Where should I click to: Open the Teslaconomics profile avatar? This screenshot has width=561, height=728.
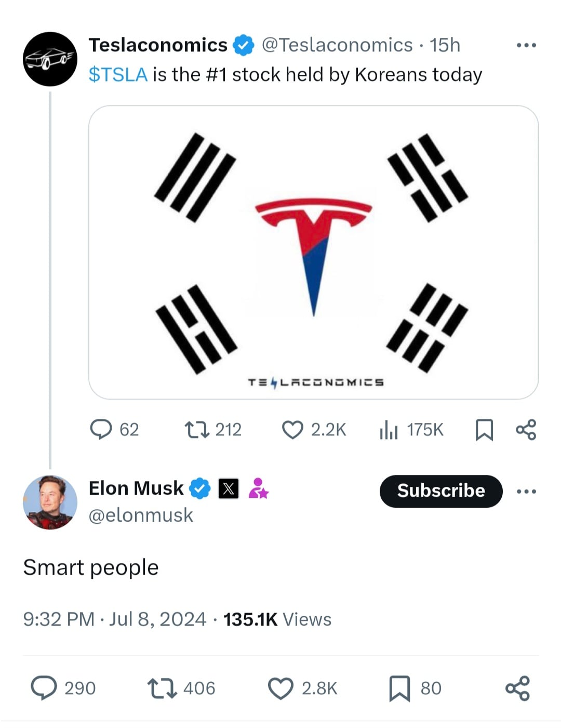click(x=50, y=59)
